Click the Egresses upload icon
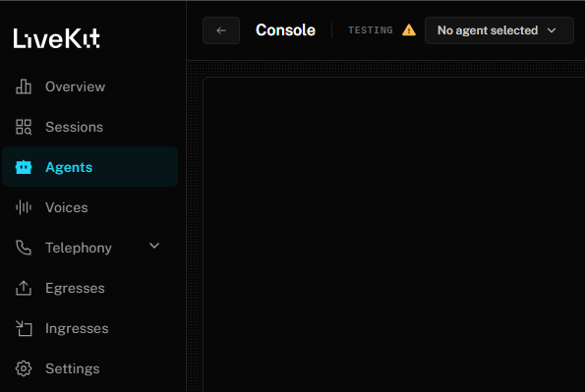Viewport: 585px width, 392px height. tap(24, 288)
